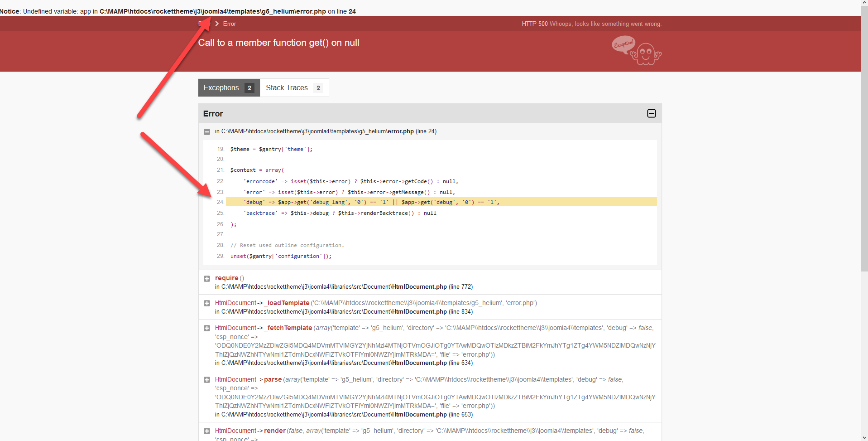Click the scrollbar up arrow

click(x=864, y=2)
